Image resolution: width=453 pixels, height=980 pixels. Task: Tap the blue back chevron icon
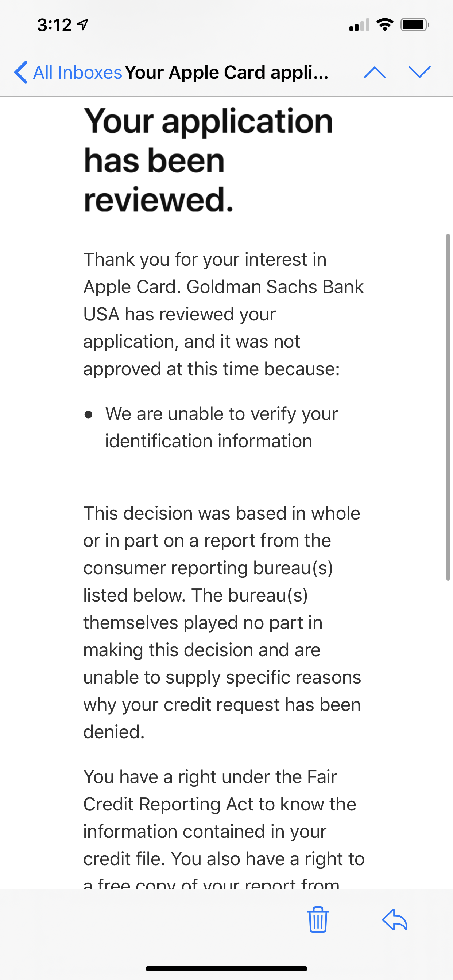tap(21, 72)
